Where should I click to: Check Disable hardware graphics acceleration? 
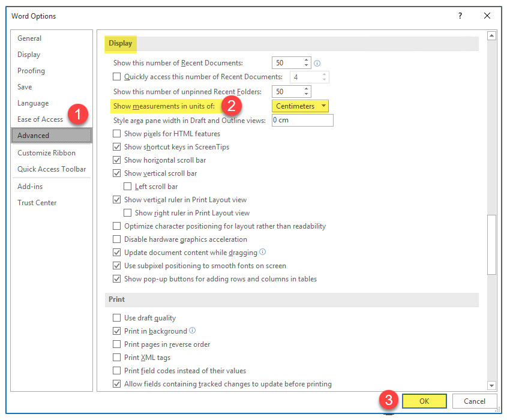pos(116,239)
